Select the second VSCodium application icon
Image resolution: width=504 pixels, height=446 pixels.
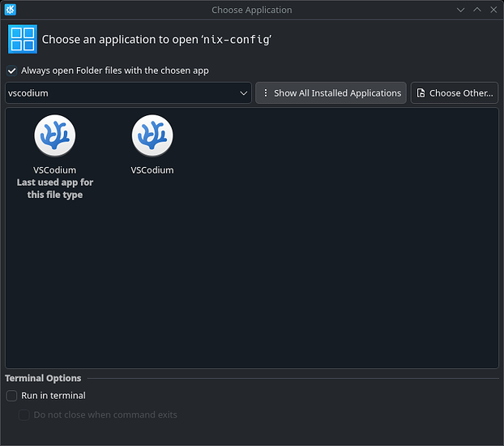(x=152, y=136)
